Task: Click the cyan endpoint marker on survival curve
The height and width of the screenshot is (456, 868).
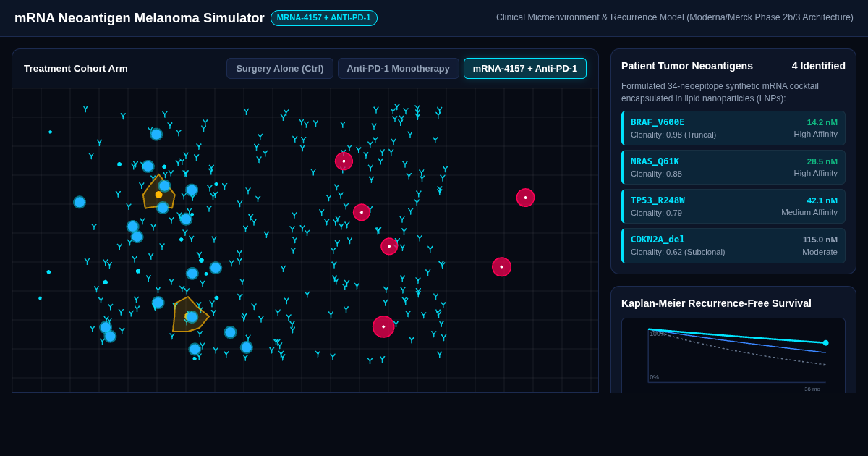Action: [825, 343]
